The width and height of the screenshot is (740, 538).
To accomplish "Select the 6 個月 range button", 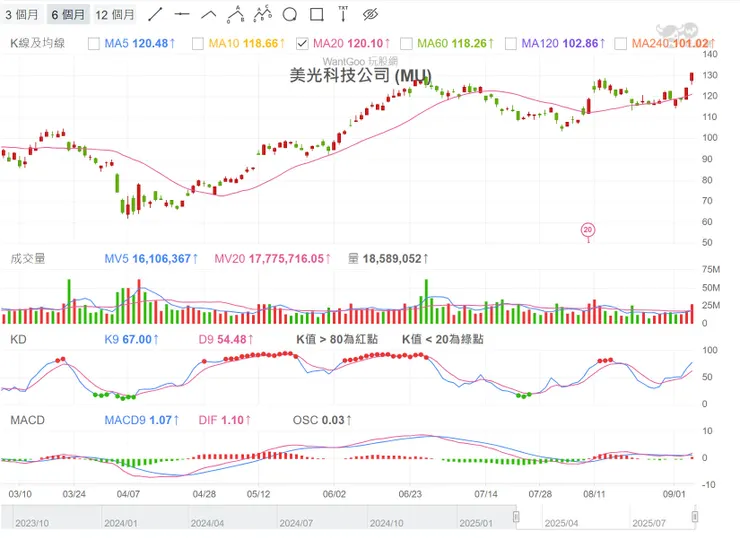I will pos(68,15).
